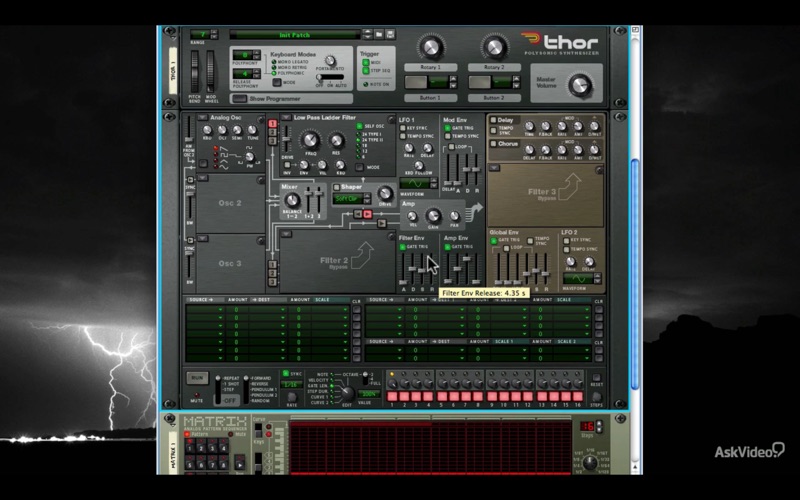Toggle ladder filter Self Osc
Screen dimensions: 800x500
(x=360, y=126)
